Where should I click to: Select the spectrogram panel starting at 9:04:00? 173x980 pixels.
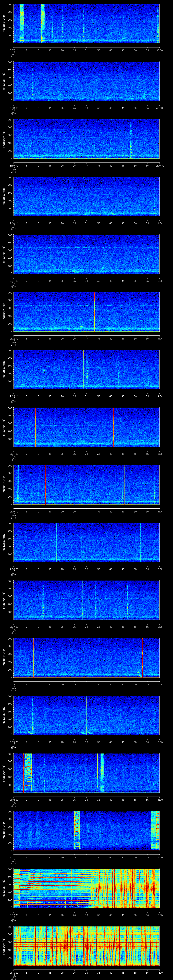(87, 427)
